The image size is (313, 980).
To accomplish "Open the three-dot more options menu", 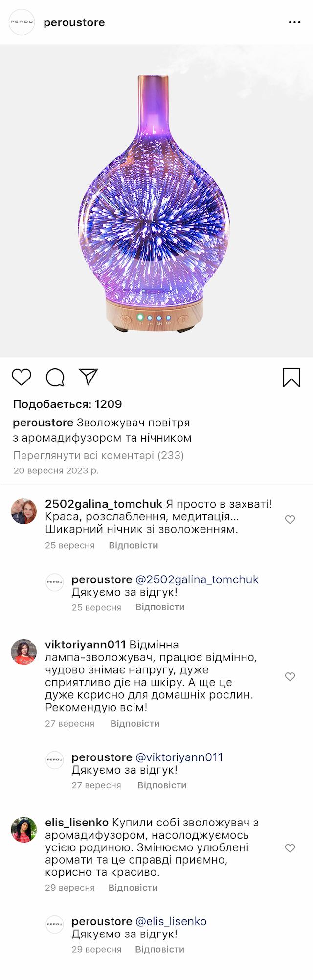I will [294, 22].
